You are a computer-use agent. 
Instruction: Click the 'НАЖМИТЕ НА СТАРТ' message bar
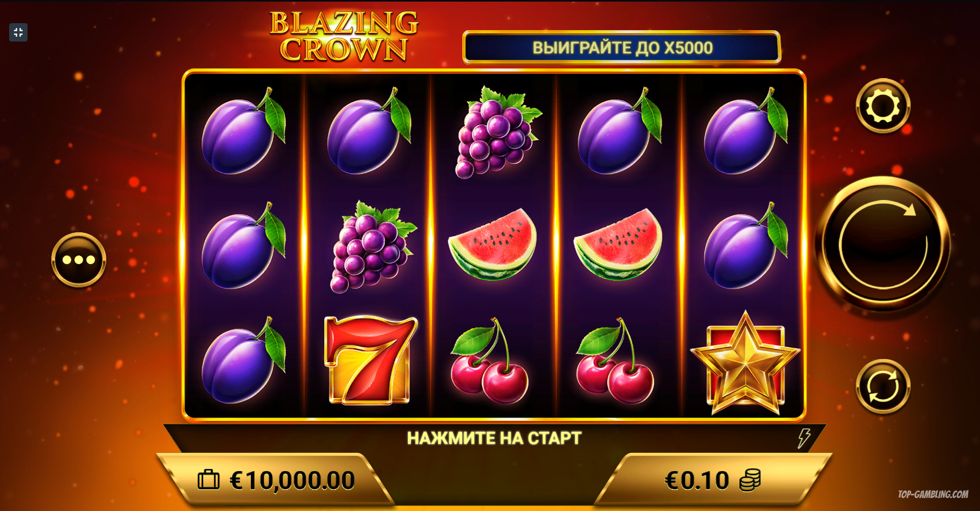tap(494, 438)
